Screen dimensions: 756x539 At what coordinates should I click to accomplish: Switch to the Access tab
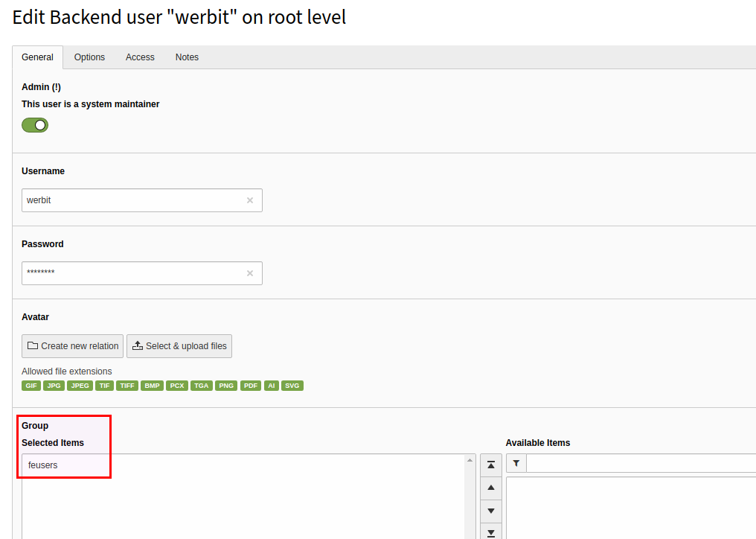pos(140,57)
